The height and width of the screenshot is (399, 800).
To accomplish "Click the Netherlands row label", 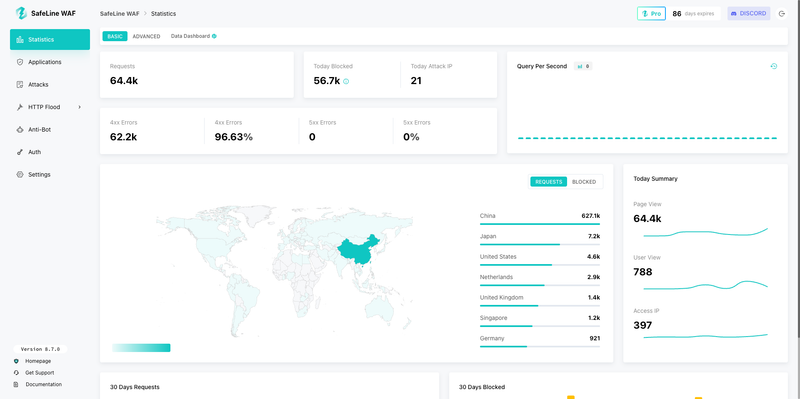I will coord(496,277).
